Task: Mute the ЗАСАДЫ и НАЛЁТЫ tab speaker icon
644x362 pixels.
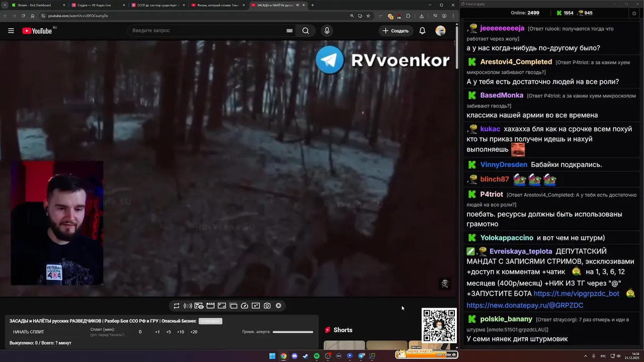Action: tap(297, 5)
